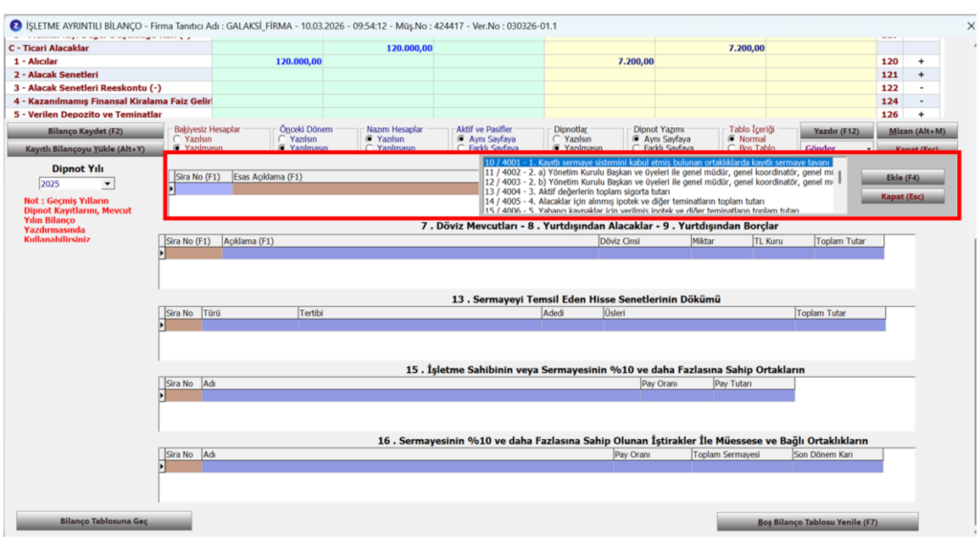Click minus icon on Alacak Senetleri Reeskontu row
The image size is (980, 551).
click(x=921, y=88)
